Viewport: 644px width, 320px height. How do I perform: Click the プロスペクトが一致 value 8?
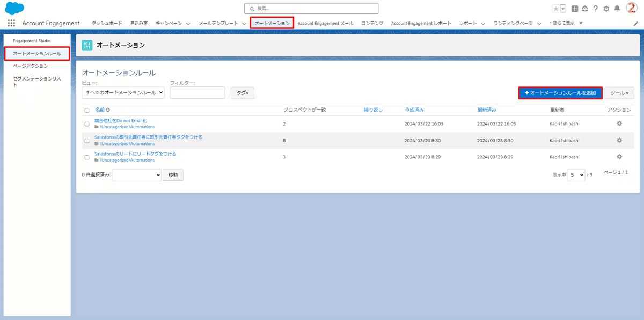point(285,141)
